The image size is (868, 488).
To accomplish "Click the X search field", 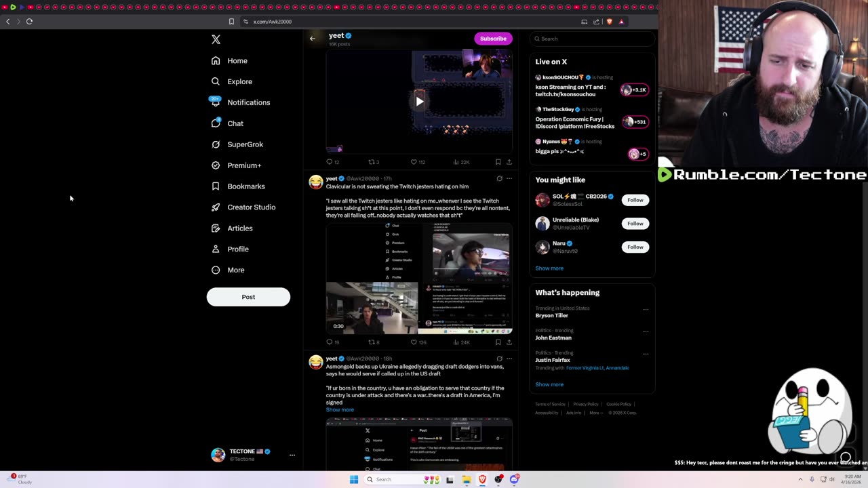I will point(592,39).
